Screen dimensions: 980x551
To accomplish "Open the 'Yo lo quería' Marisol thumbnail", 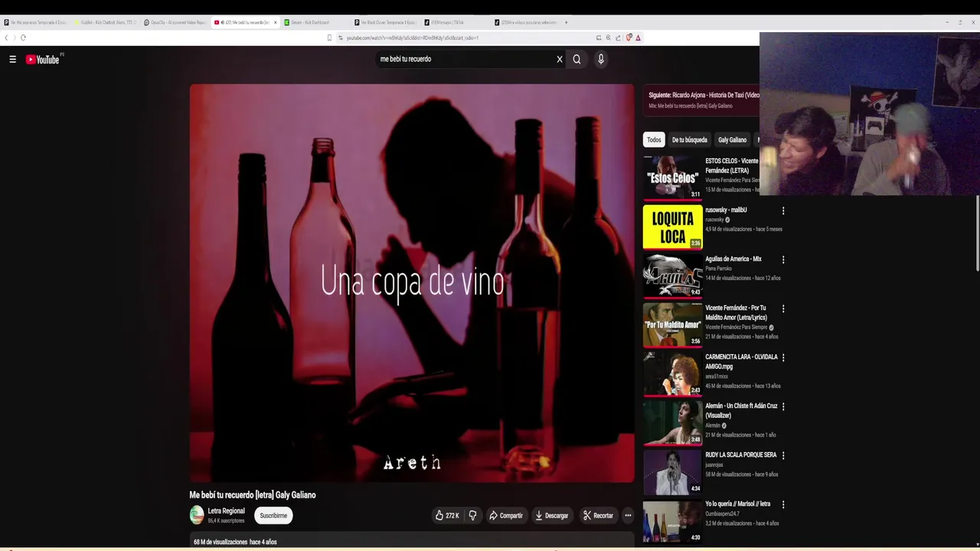I will [x=672, y=520].
